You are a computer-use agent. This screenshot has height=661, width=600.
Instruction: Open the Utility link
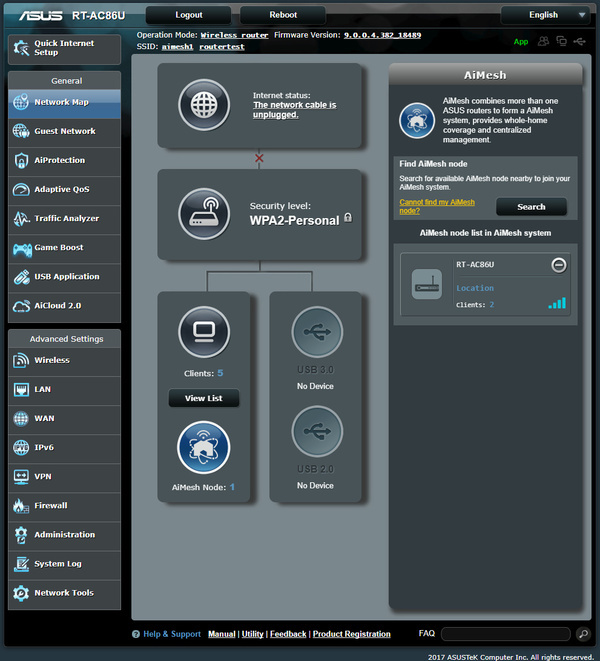[x=252, y=634]
